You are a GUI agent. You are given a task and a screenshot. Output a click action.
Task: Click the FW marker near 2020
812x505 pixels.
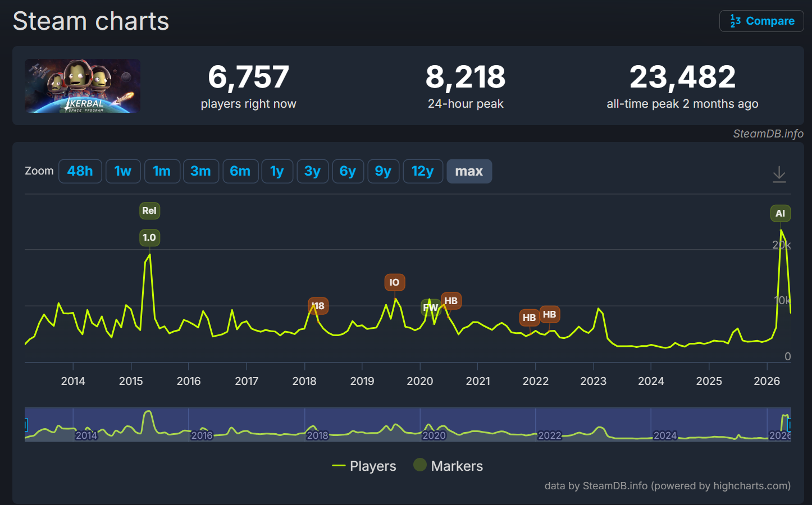click(431, 307)
